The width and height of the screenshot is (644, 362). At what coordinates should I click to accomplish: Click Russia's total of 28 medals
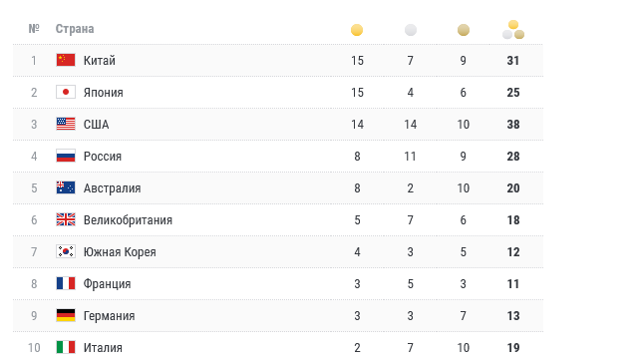point(513,157)
